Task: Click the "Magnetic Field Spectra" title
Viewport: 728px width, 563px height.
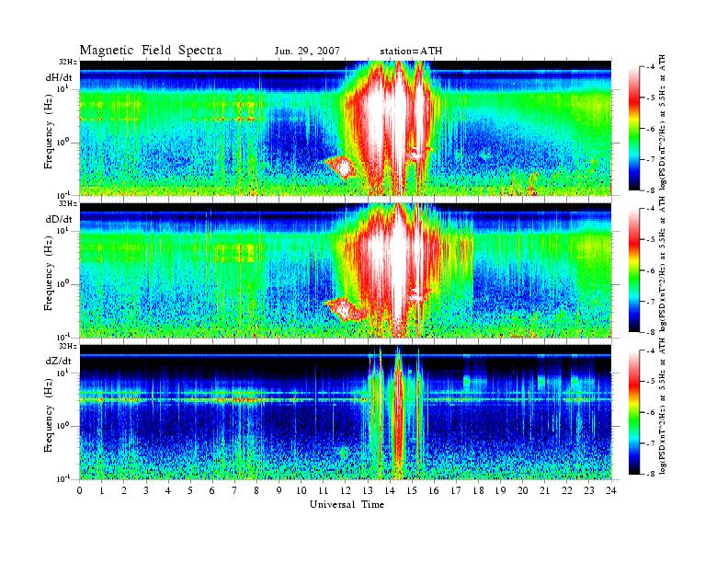Action: point(151,51)
